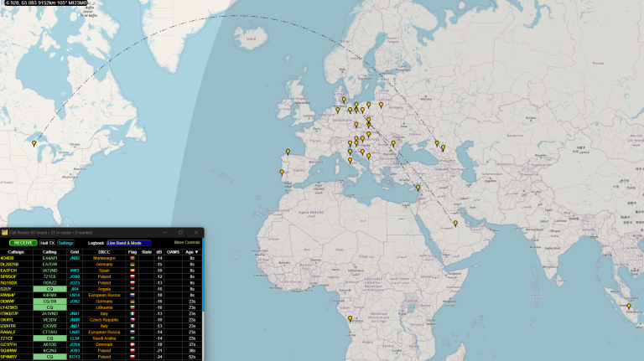Click the map pin in Saudi Arabia
644x361 pixels.
click(x=456, y=223)
